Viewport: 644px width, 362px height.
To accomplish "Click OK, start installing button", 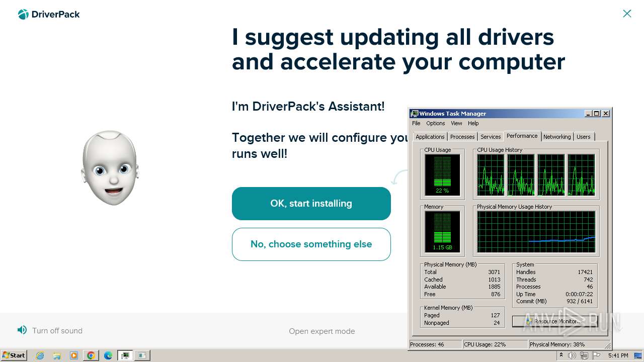I will [x=311, y=204].
